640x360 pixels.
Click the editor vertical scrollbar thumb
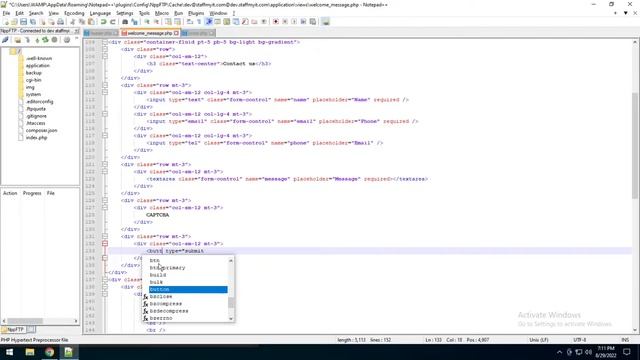point(635,145)
